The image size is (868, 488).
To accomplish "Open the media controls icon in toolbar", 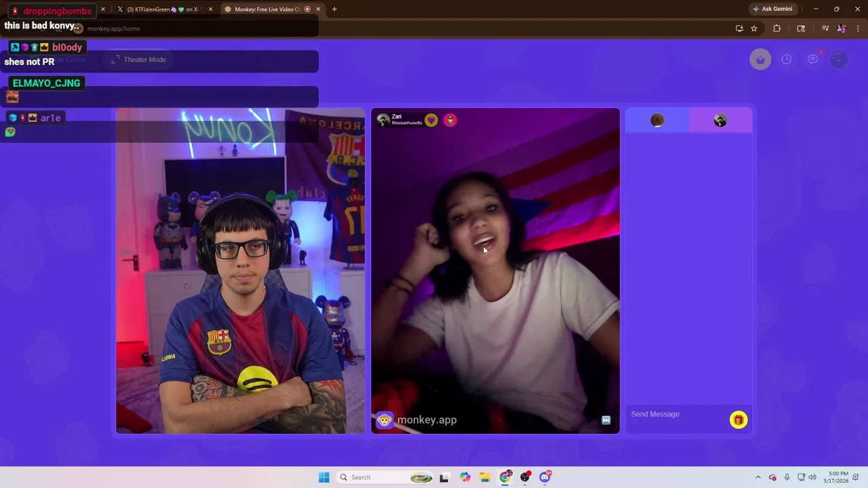I will pos(825,28).
